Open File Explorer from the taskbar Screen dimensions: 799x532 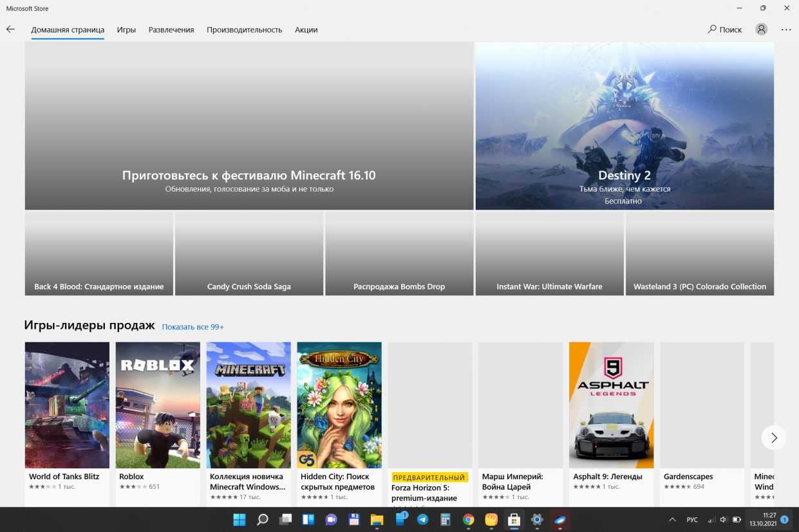377,520
